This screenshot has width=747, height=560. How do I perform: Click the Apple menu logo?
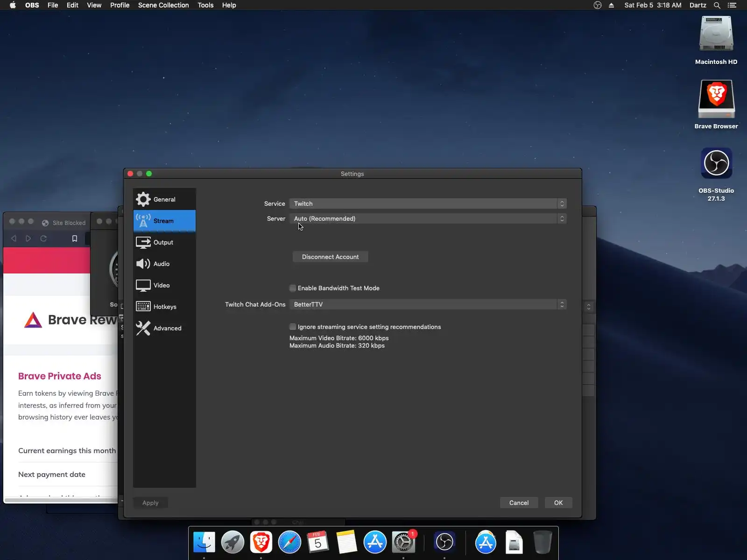click(13, 5)
